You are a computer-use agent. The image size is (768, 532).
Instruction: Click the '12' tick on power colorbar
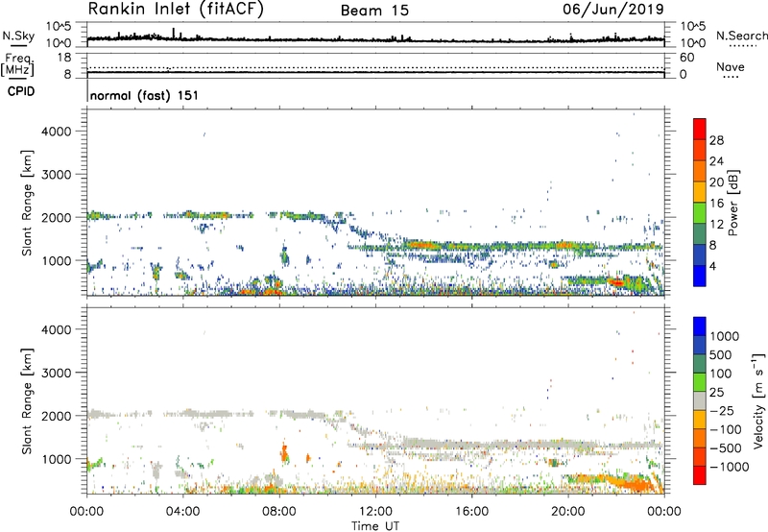[716, 225]
